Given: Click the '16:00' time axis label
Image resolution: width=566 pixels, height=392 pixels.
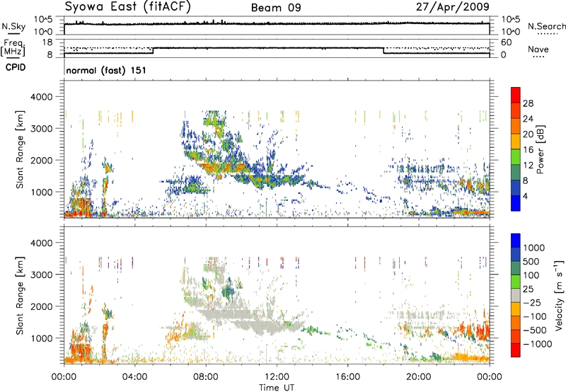Looking at the screenshot, I should tap(347, 377).
